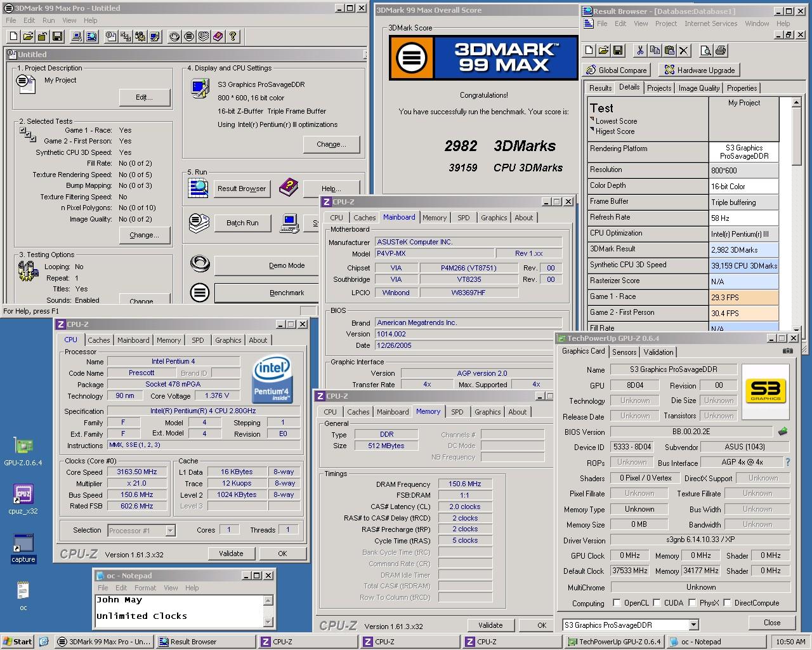Open Selected Tests checklist icon in 3DMark toolbar

(x=126, y=36)
